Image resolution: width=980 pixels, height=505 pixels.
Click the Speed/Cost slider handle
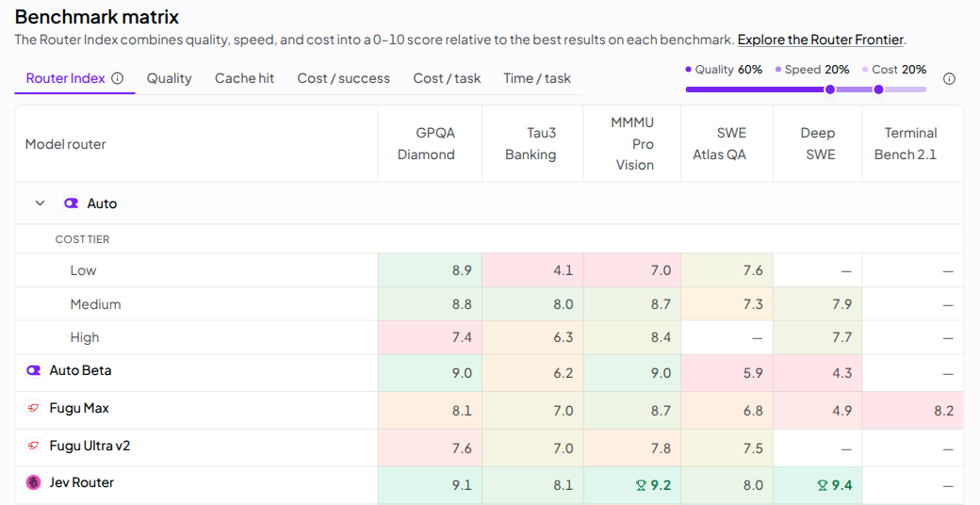point(878,90)
